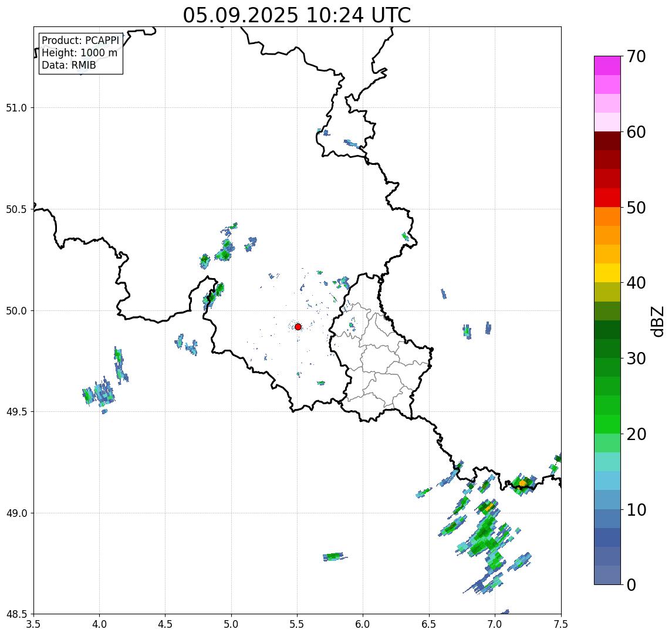This screenshot has height=636, width=672.
Task: Click the colorbar tick label 40
Action: (636, 283)
